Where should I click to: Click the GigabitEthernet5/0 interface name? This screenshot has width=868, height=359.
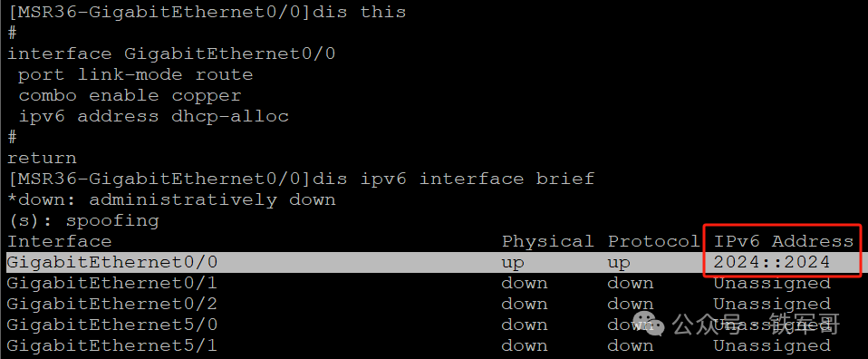point(111,325)
